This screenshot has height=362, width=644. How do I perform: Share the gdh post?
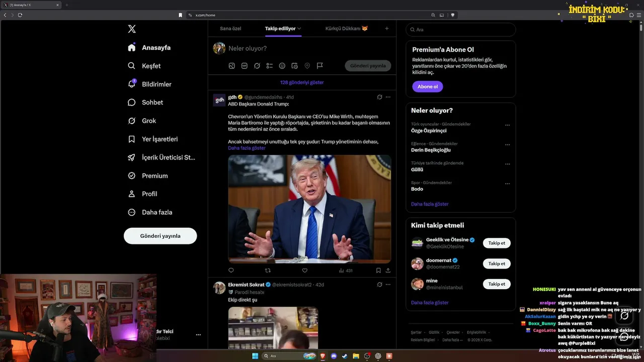pyautogui.click(x=388, y=270)
